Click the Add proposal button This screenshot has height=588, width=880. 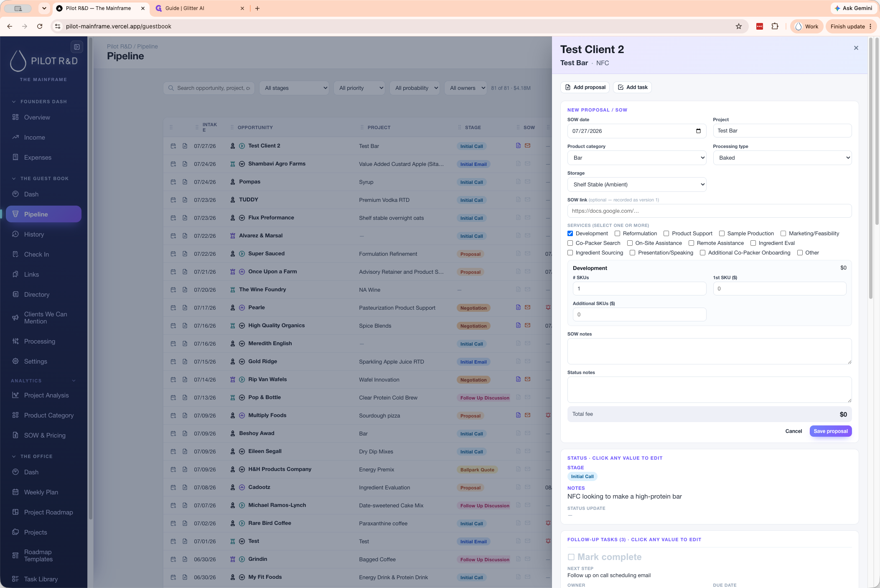585,87
